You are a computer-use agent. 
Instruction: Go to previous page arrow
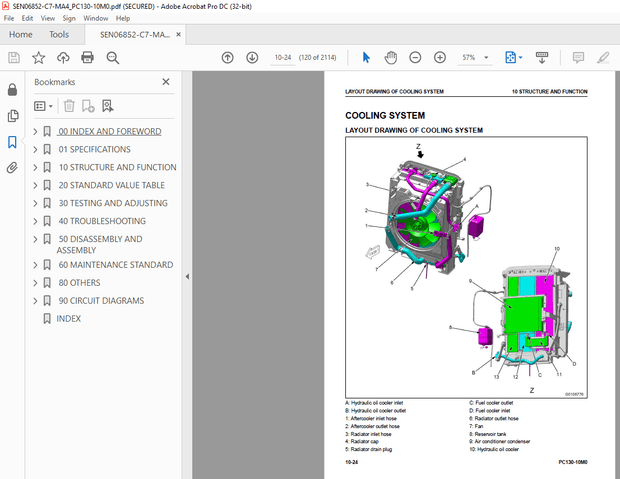(227, 58)
